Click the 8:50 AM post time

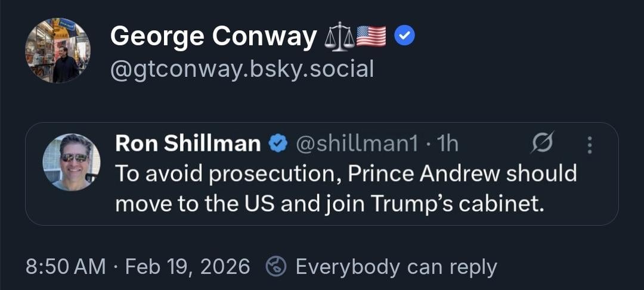click(66, 267)
